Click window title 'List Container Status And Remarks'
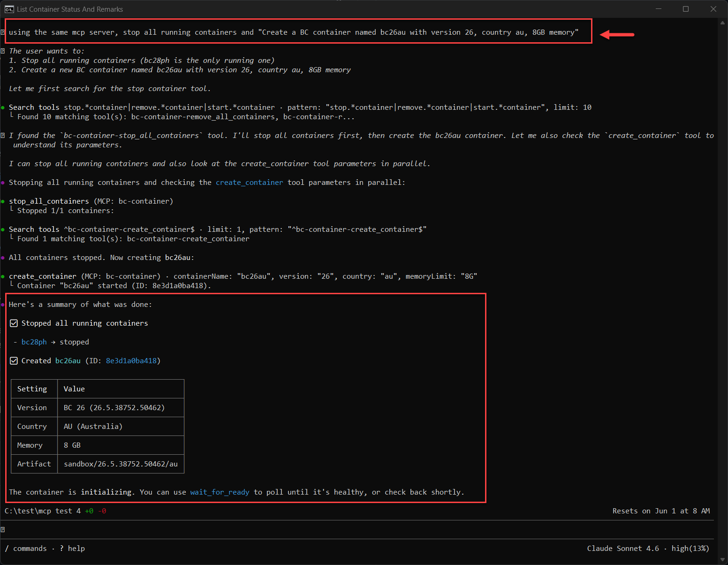The height and width of the screenshot is (565, 728). point(70,9)
